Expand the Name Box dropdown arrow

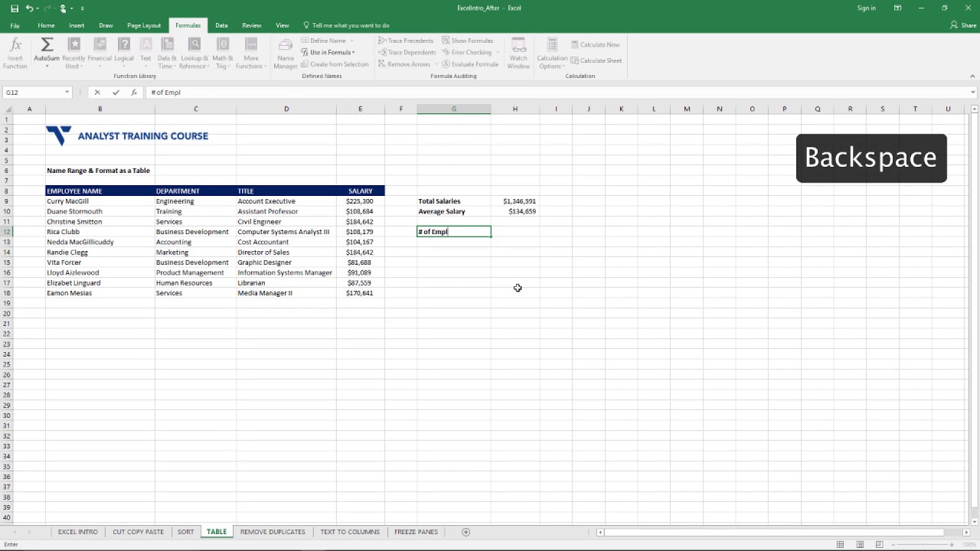pyautogui.click(x=67, y=92)
